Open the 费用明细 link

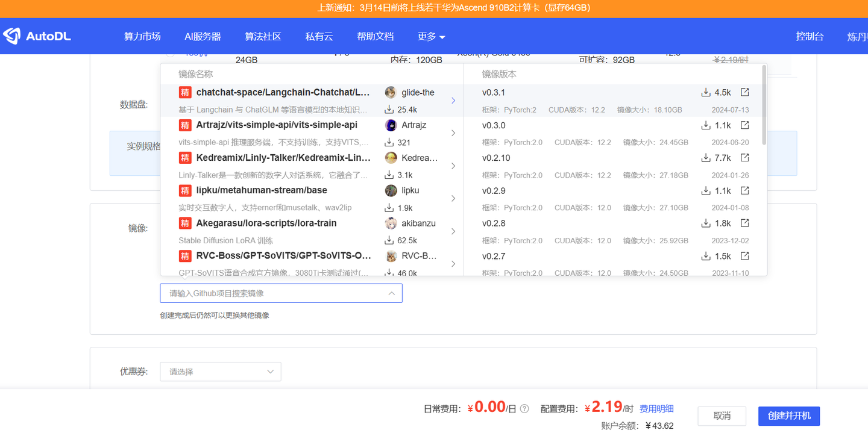656,408
